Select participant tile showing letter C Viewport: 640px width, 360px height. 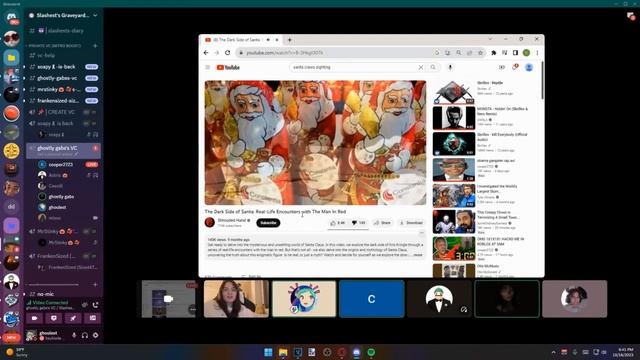pyautogui.click(x=371, y=299)
